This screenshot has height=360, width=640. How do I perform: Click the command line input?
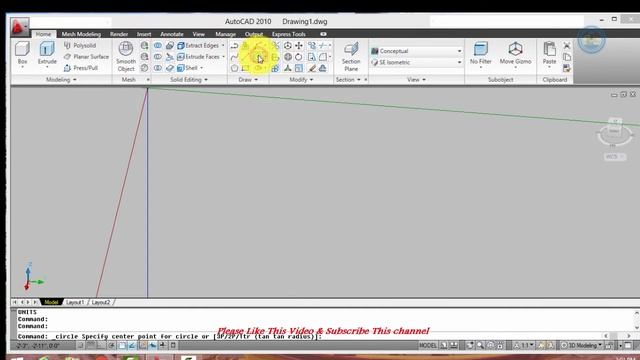click(310, 337)
